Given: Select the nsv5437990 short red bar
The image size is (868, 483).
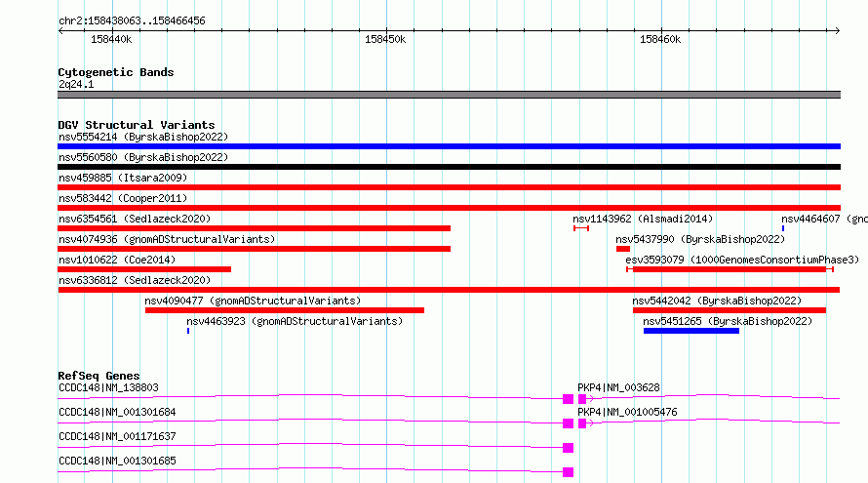Looking at the screenshot, I should click(x=623, y=249).
